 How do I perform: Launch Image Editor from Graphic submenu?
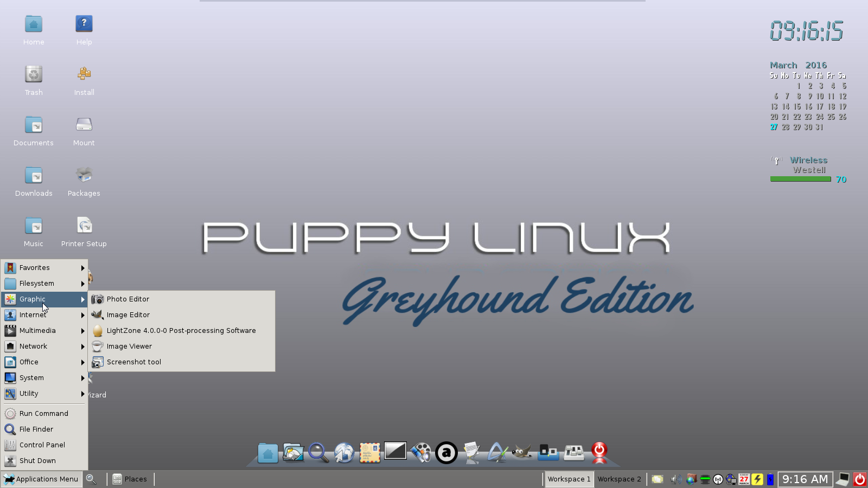click(x=182, y=315)
